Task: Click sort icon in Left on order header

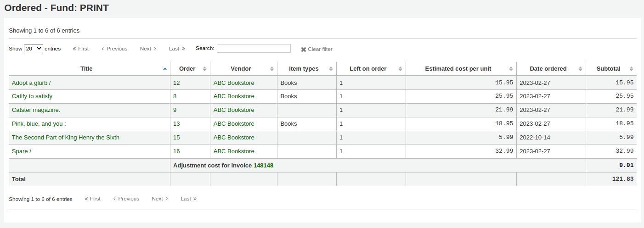Action: click(400, 69)
